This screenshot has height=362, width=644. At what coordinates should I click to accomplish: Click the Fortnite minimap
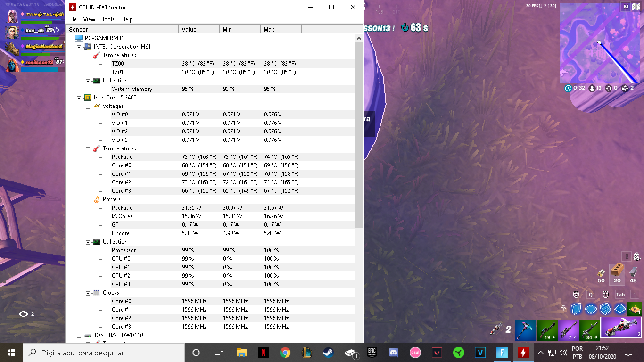pos(600,42)
